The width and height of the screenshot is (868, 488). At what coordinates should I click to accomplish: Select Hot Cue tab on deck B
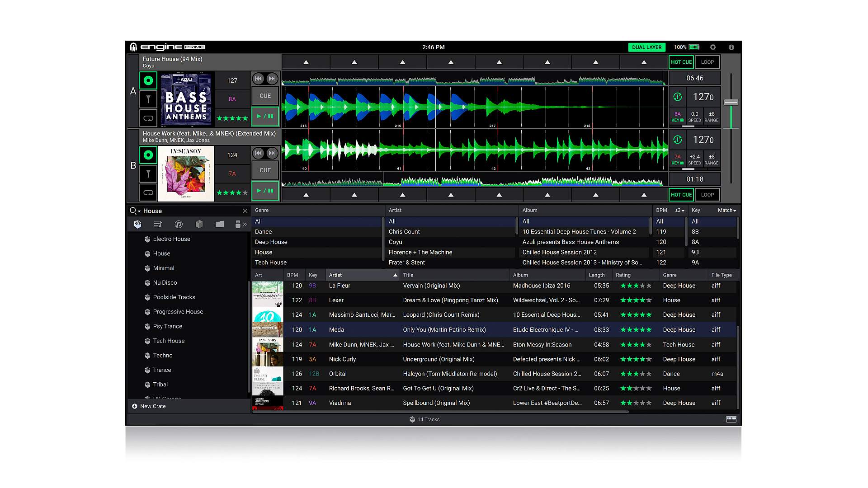point(681,195)
